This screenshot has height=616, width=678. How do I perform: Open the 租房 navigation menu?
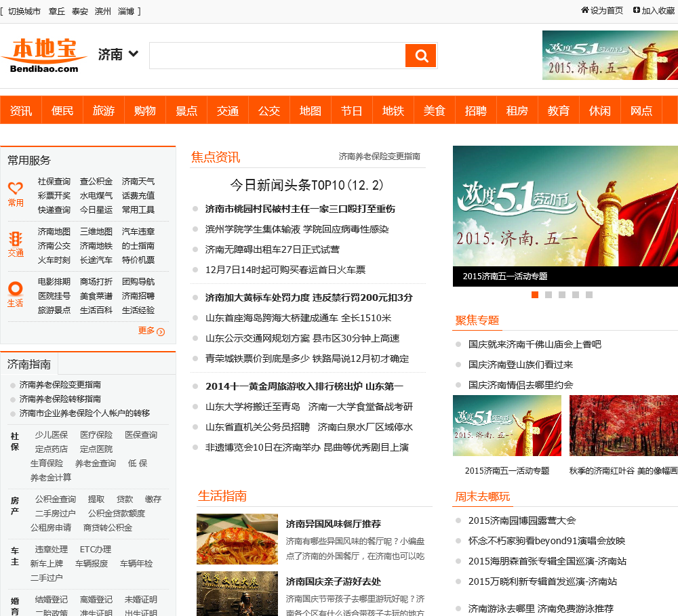[517, 110]
